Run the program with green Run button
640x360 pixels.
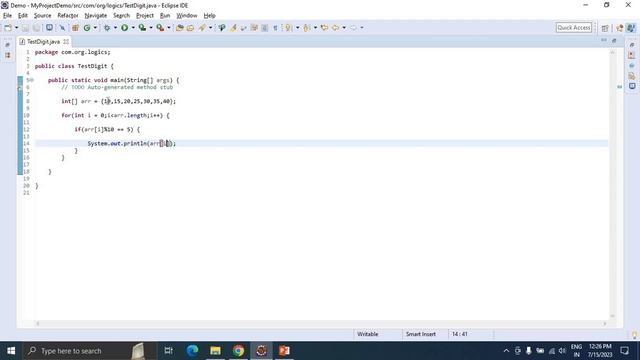coord(124,28)
